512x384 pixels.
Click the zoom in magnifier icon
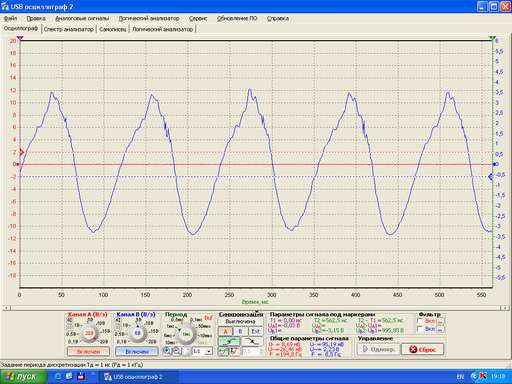pyautogui.click(x=167, y=351)
